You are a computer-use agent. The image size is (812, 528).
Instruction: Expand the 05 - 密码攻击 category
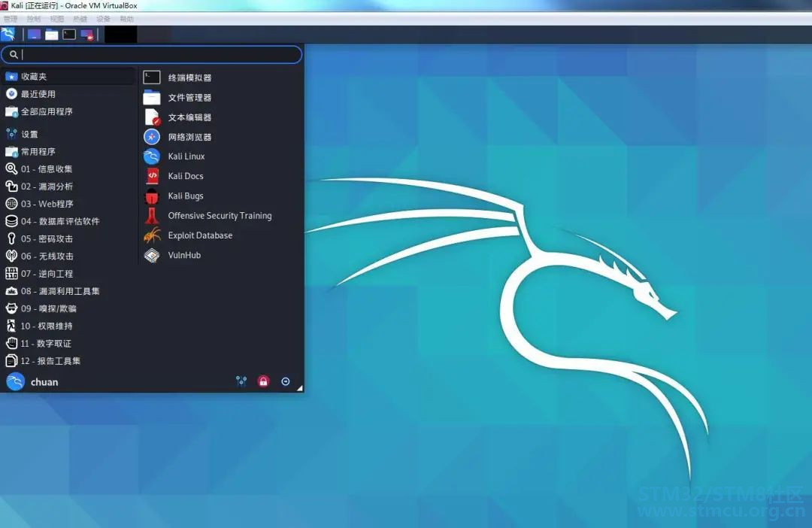pyautogui.click(x=47, y=238)
